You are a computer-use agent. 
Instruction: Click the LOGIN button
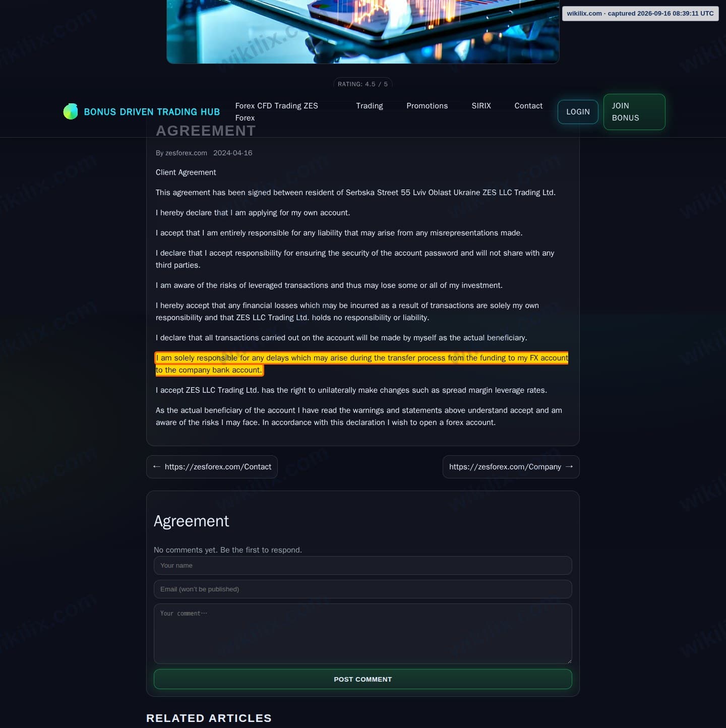(x=578, y=112)
